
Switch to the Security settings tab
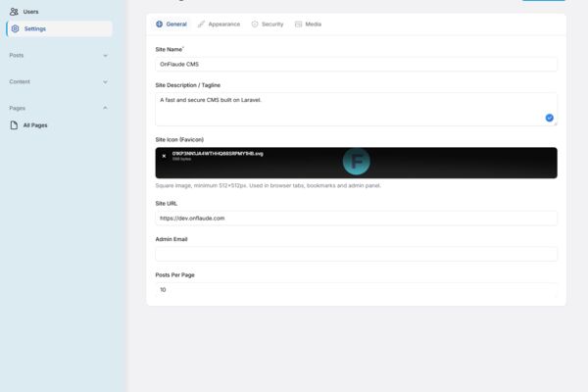tap(268, 24)
